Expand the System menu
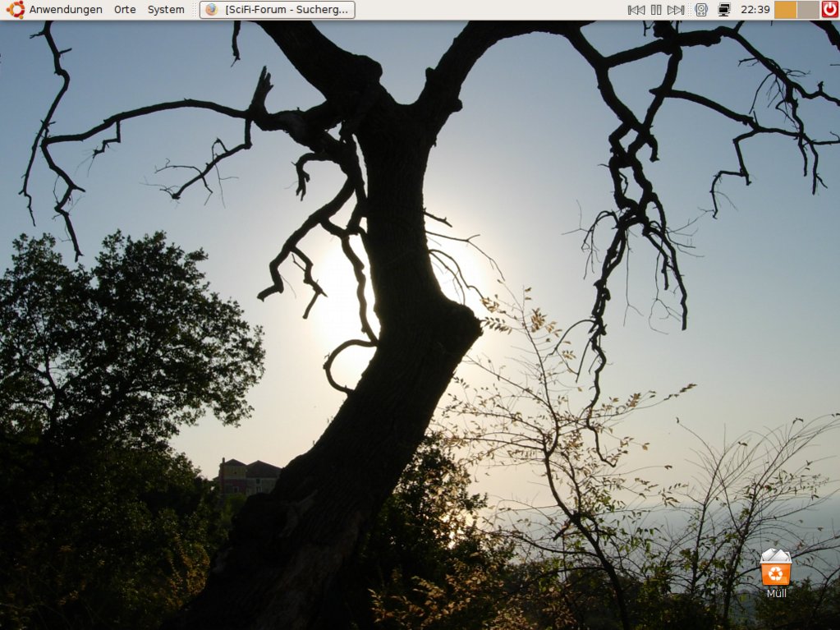Viewport: 840px width, 630px height. tap(166, 10)
